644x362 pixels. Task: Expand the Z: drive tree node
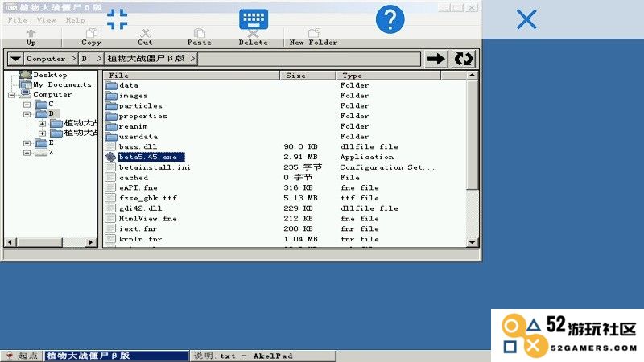[x=27, y=153]
